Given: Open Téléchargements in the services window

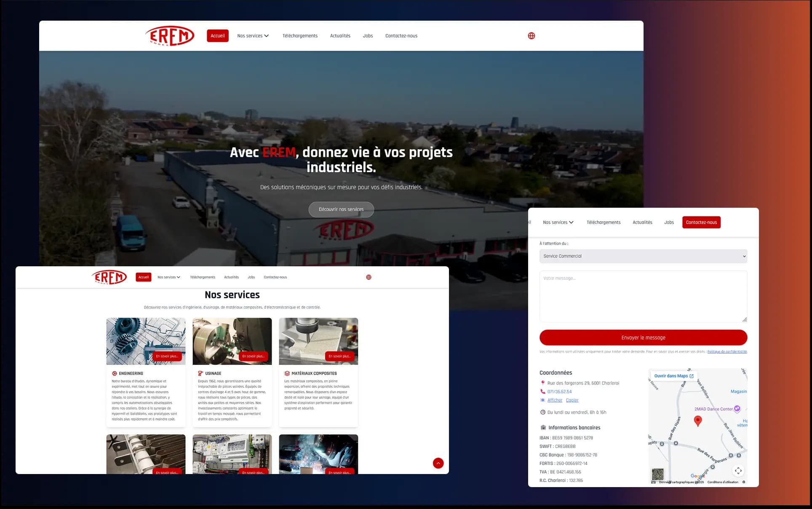Looking at the screenshot, I should 203,277.
